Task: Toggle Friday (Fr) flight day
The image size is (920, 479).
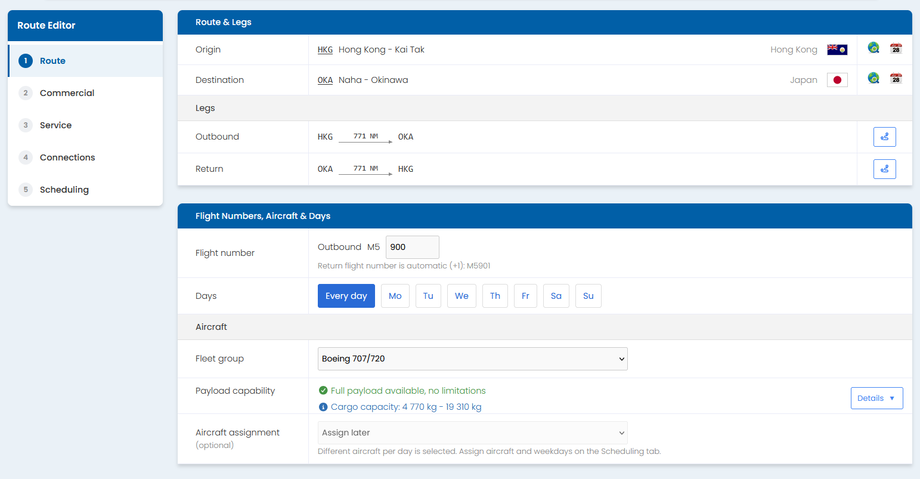Action: coord(525,296)
